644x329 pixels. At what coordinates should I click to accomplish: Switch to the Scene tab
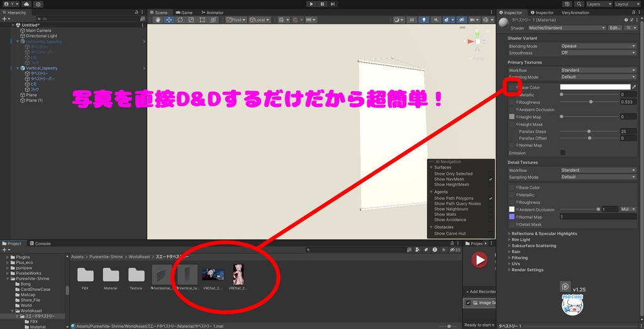point(158,13)
